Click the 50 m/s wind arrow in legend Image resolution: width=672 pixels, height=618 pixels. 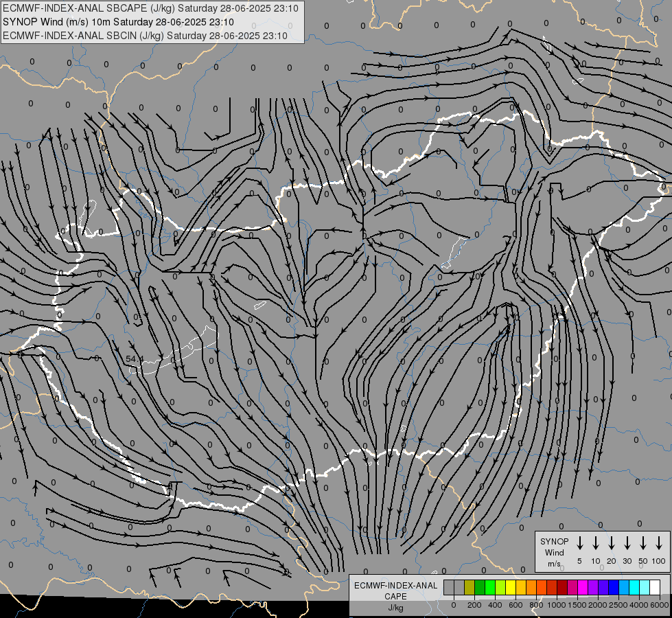[x=643, y=543]
